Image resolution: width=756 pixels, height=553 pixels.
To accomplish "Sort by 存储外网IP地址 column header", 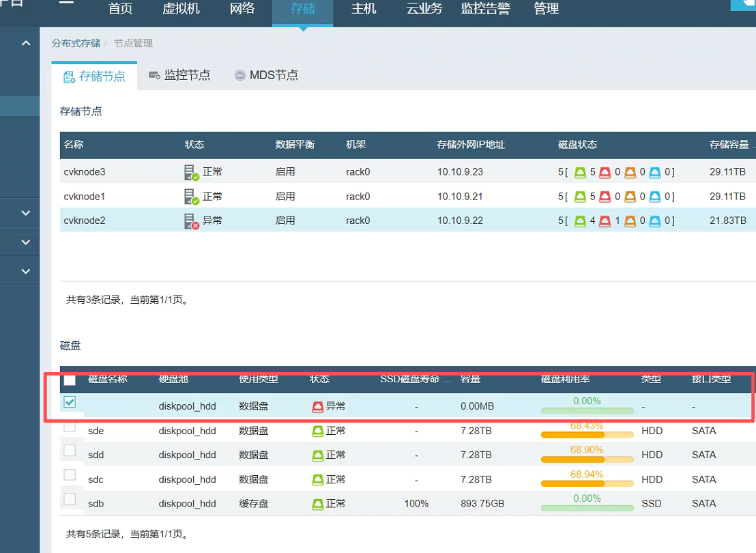I will tap(471, 145).
